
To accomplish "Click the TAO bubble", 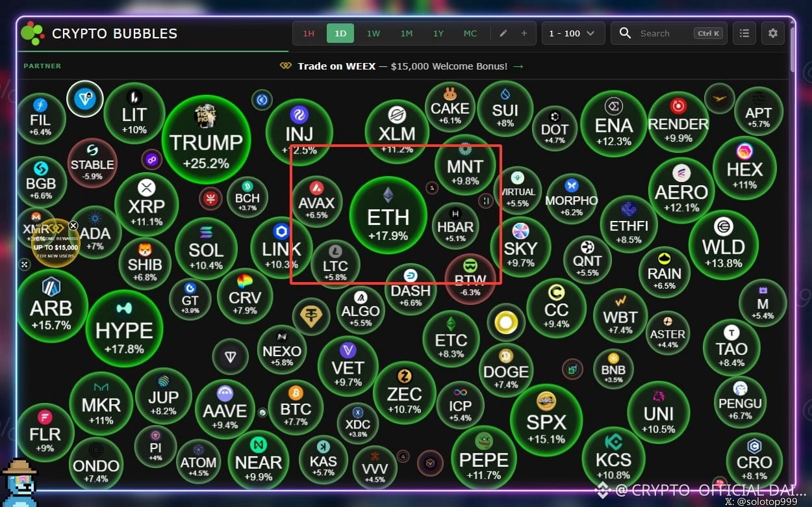I will click(x=731, y=347).
